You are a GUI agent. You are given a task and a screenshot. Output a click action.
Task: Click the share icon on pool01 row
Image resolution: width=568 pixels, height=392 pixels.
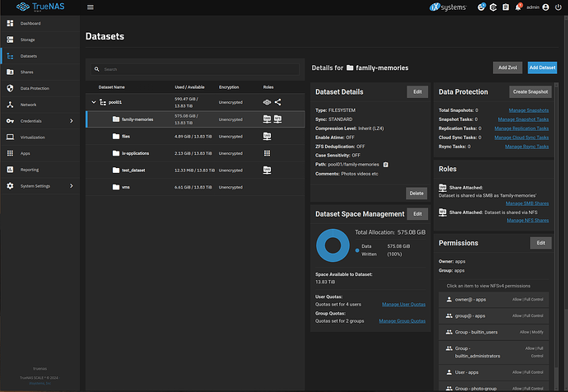(x=278, y=102)
